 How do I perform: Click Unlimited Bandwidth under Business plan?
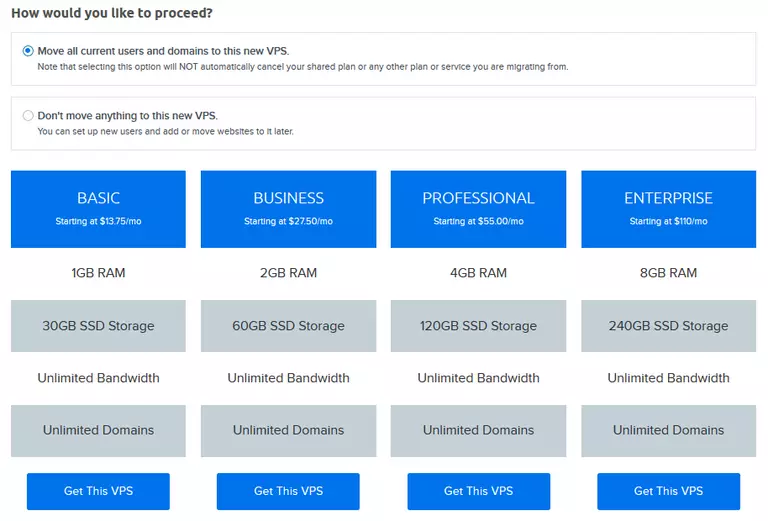288,378
